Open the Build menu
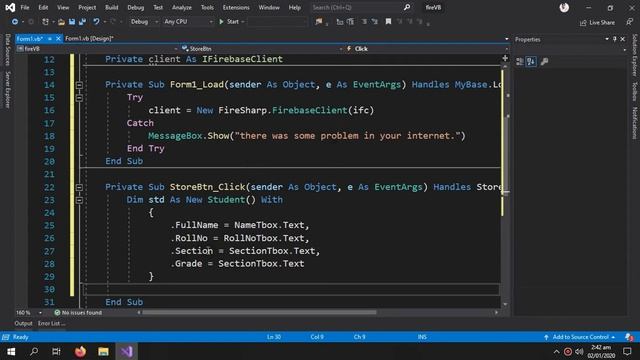This screenshot has height=360, width=640. pyautogui.click(x=111, y=7)
